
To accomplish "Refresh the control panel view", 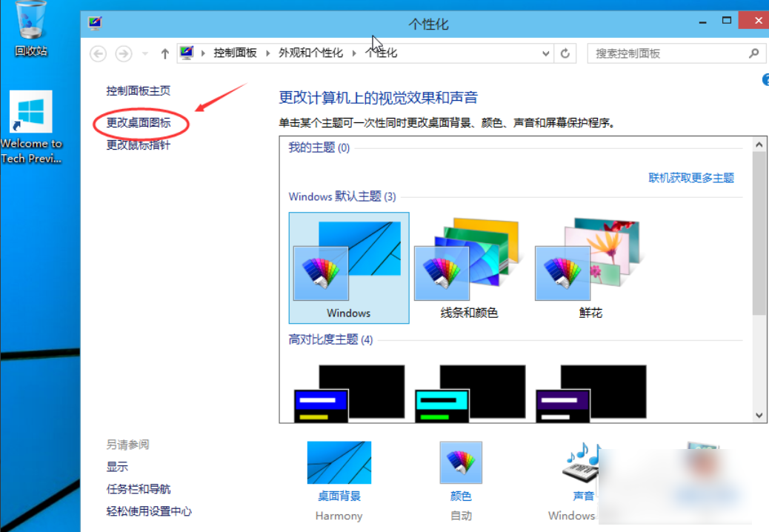I will click(x=565, y=53).
